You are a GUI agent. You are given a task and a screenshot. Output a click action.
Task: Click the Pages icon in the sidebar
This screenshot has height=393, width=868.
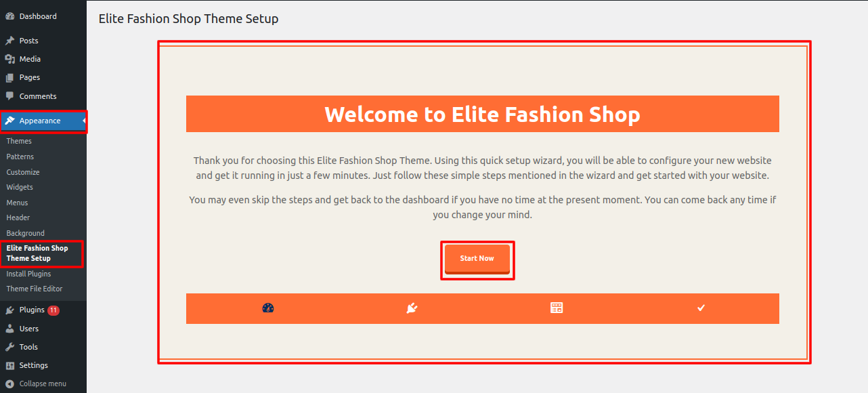click(9, 78)
